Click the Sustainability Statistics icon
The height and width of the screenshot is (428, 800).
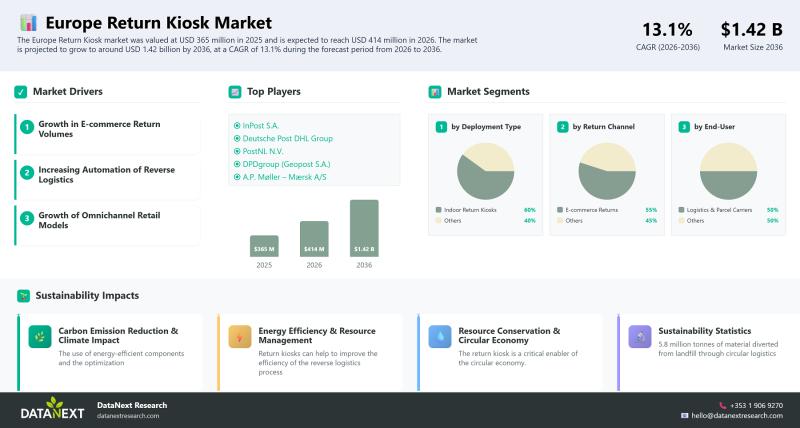[x=640, y=337]
